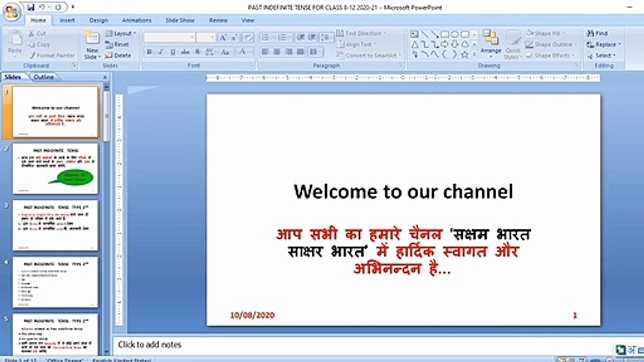
Task: Open the Arrange dropdown
Action: (491, 44)
